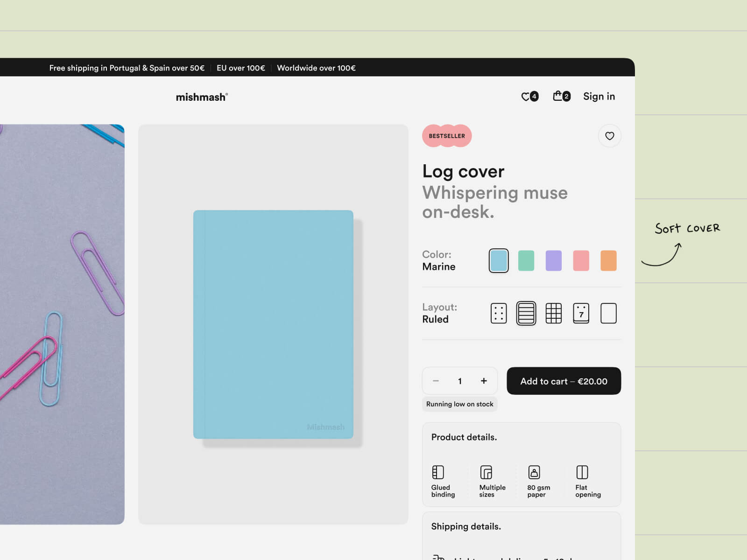Increase quantity with plus button
The width and height of the screenshot is (747, 560).
pos(484,381)
